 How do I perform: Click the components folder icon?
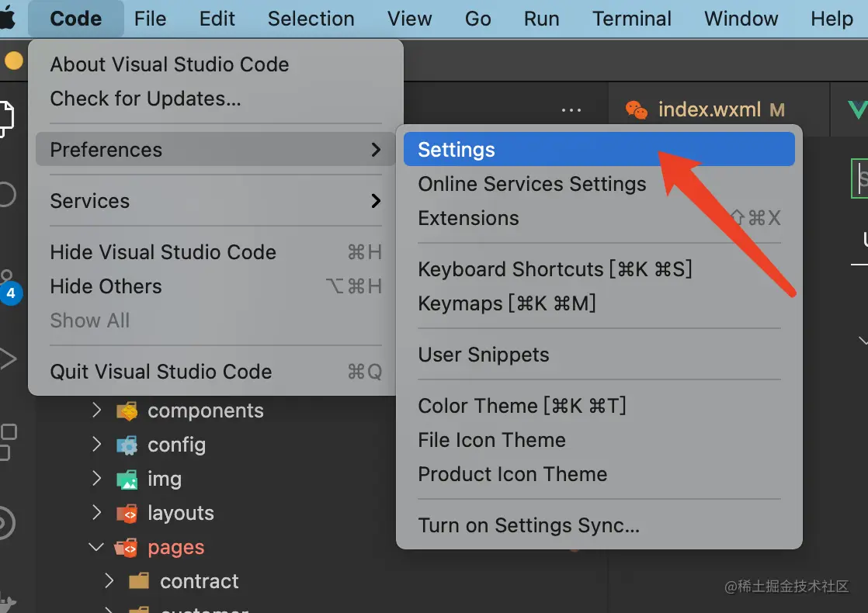(x=127, y=411)
